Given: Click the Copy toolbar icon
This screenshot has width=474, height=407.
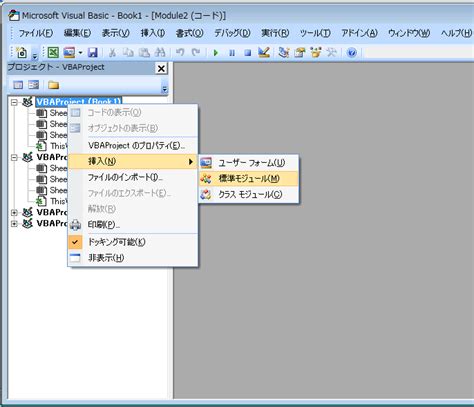Looking at the screenshot, I should [x=128, y=52].
